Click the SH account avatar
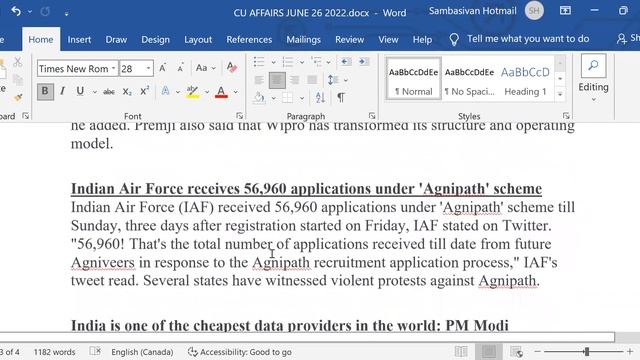Viewport: 640px width, 360px height. [534, 11]
